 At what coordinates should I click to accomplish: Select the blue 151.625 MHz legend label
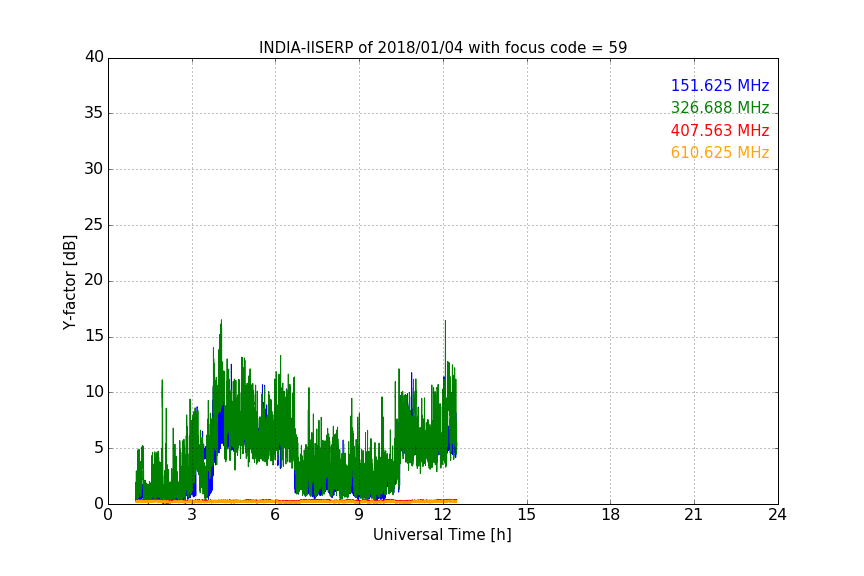click(720, 85)
